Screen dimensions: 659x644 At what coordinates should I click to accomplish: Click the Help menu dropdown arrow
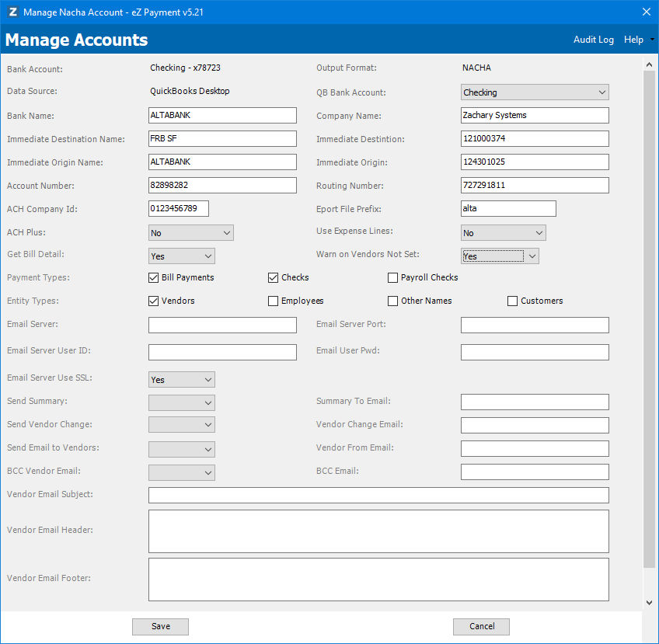(652, 40)
